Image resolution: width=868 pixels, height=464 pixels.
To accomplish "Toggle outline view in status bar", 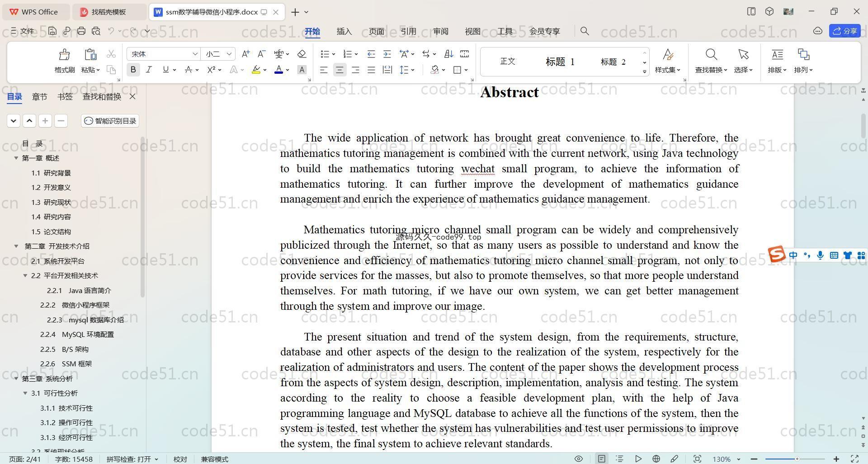I will (620, 459).
